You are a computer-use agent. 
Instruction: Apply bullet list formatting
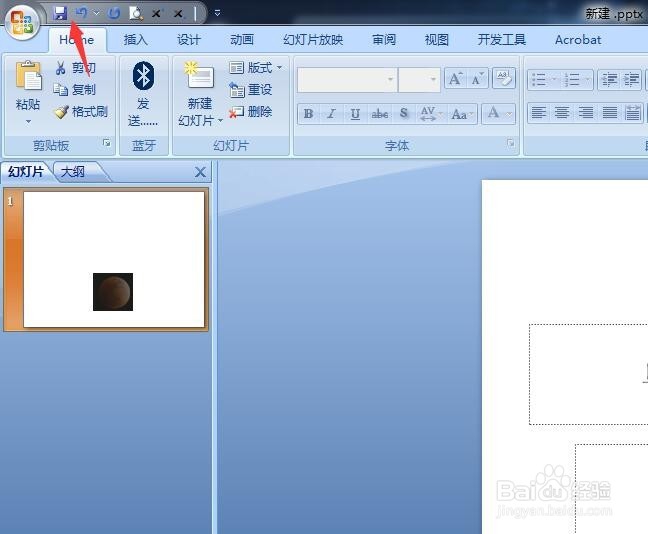pos(541,79)
